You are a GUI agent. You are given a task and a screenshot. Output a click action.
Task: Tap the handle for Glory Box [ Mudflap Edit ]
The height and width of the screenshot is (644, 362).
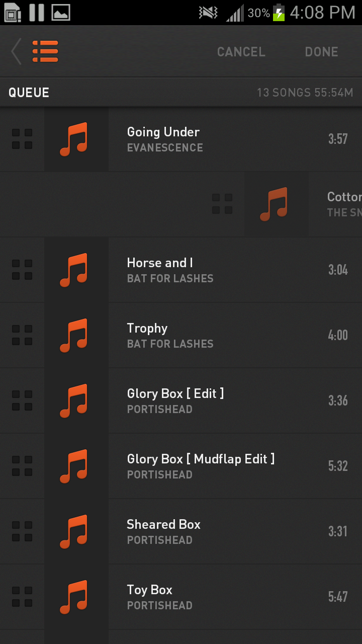(x=22, y=466)
